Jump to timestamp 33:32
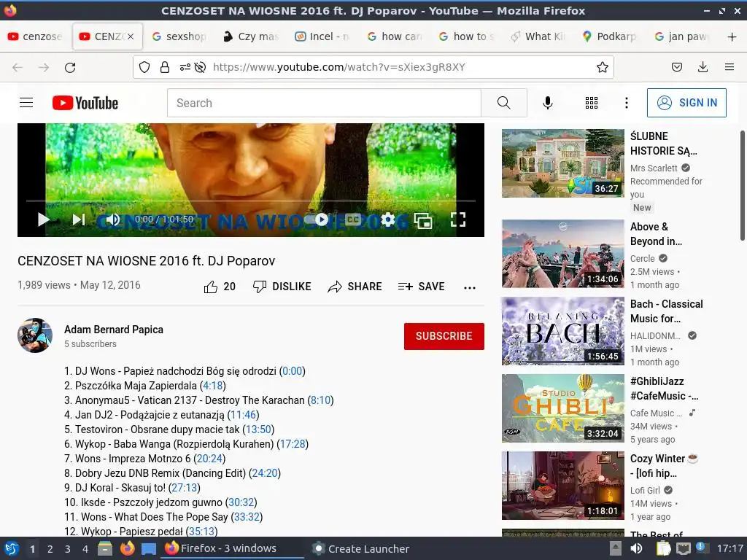This screenshot has height=560, width=747. 247,517
